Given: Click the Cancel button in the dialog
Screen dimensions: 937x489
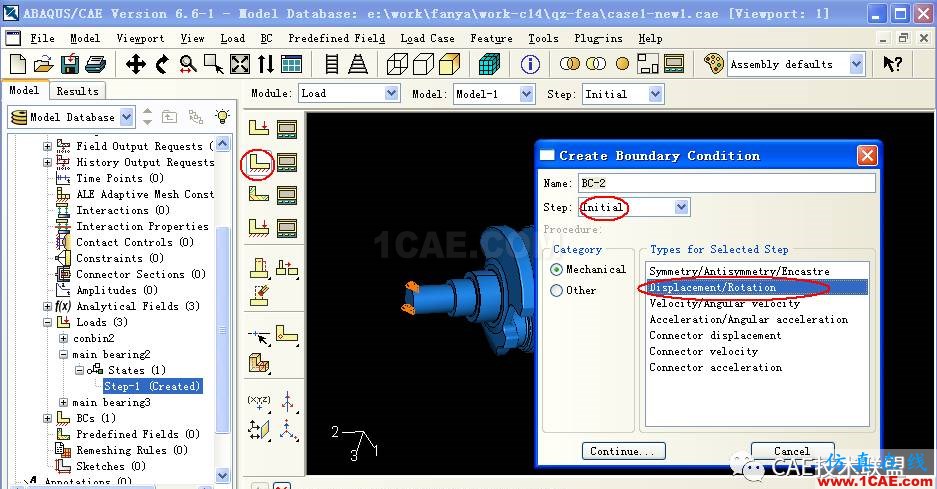Looking at the screenshot, I should [x=792, y=451].
